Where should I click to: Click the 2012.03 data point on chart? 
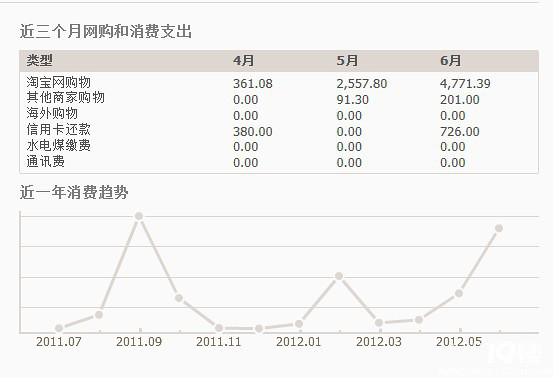pyautogui.click(x=379, y=323)
